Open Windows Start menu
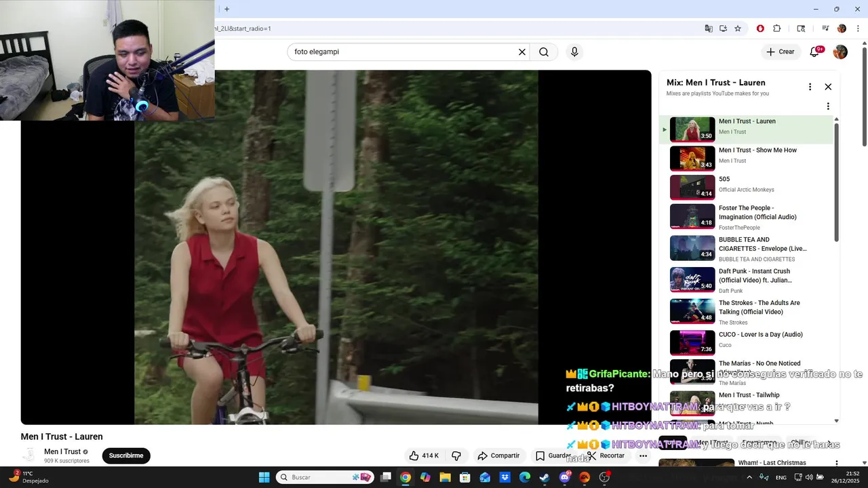Image resolution: width=868 pixels, height=488 pixels. [264, 477]
